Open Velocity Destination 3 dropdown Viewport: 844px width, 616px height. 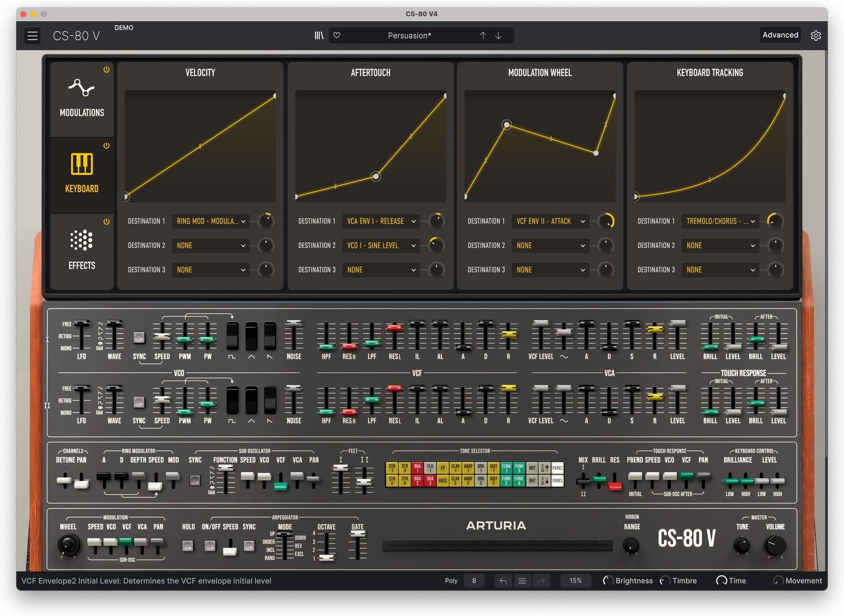coord(211,270)
